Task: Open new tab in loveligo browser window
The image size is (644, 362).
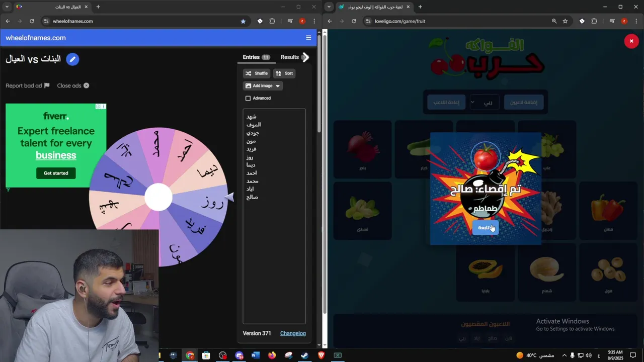Action: pos(420,7)
